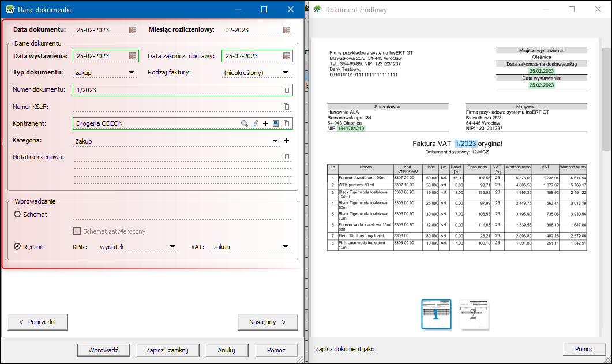Open calendar for Miesiąc rozliczeniowy field
The height and width of the screenshot is (364, 612).
[x=287, y=30]
